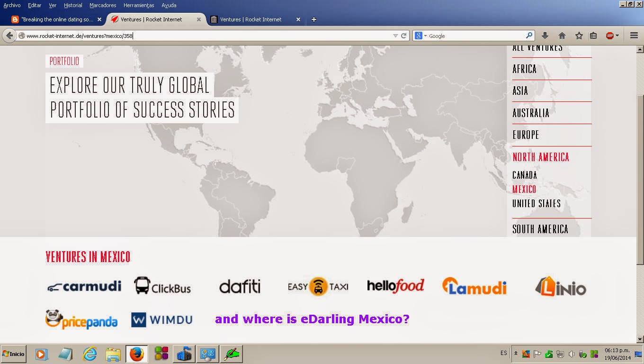Screen dimensions: 644x364
Task: Open the Wimdu venture logo
Action: point(162,320)
